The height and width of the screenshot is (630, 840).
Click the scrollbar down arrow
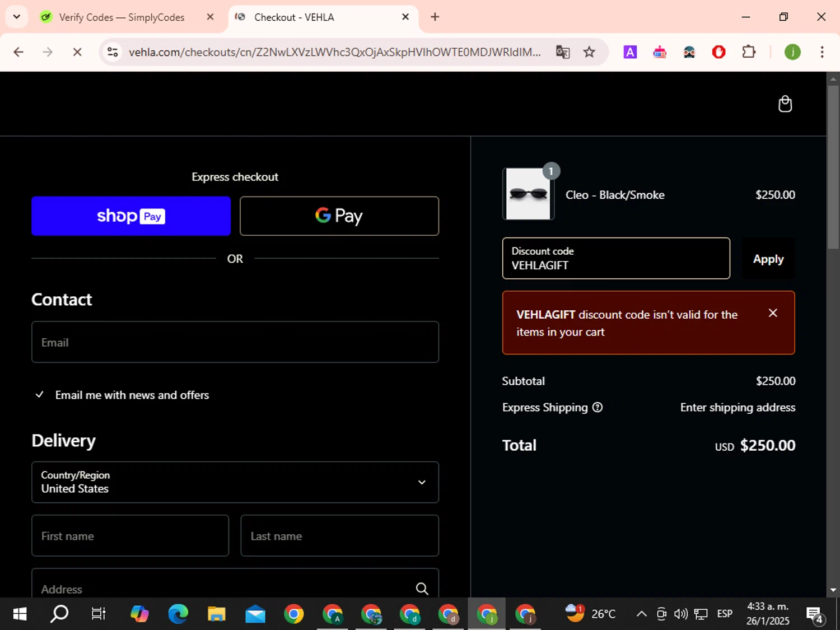pos(833,590)
